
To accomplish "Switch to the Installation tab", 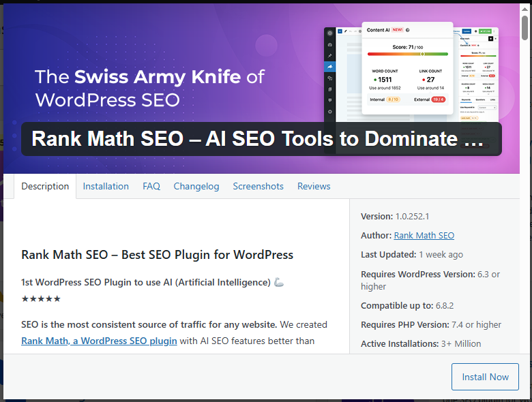I will 106,186.
